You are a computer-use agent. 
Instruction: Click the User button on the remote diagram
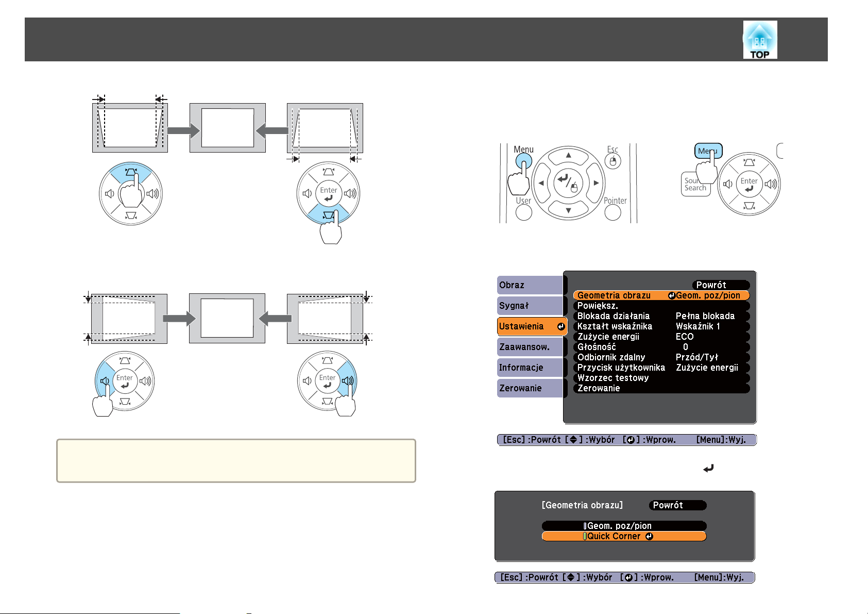[x=523, y=212]
